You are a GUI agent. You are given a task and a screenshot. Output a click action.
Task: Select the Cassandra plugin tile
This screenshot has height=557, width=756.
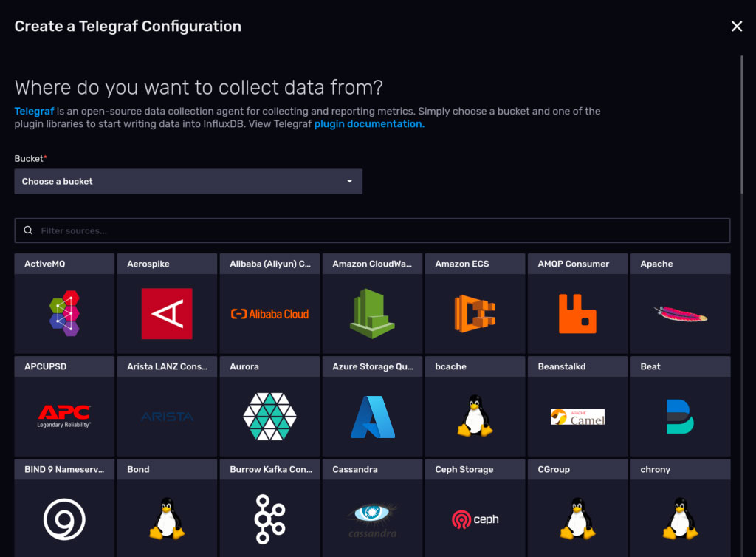(372, 510)
